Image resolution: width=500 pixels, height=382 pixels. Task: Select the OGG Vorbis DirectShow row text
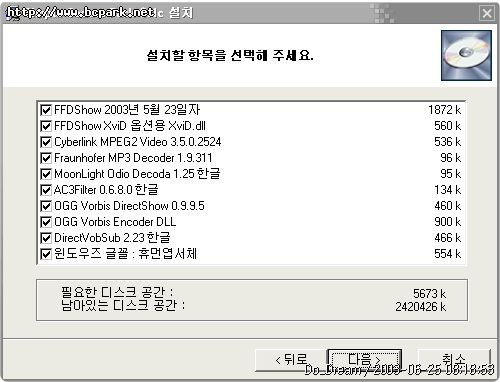129,206
